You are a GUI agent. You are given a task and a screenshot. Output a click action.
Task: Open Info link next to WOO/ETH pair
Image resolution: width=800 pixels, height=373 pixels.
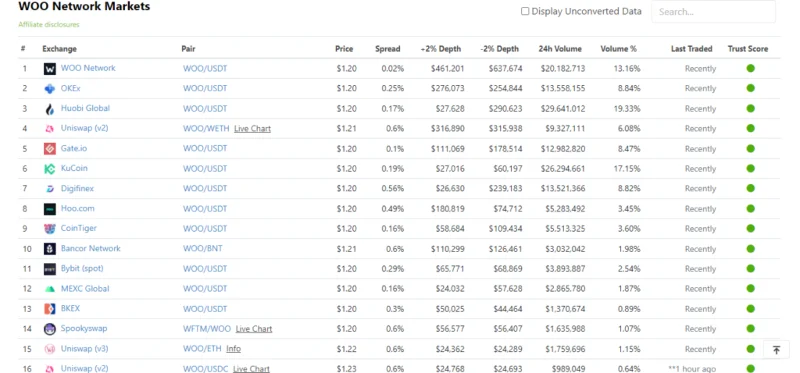pos(234,349)
